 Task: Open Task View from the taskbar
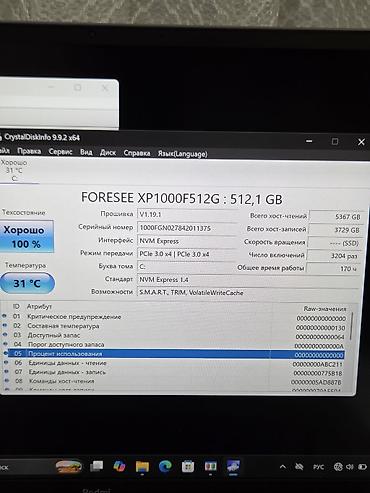pos(97,466)
